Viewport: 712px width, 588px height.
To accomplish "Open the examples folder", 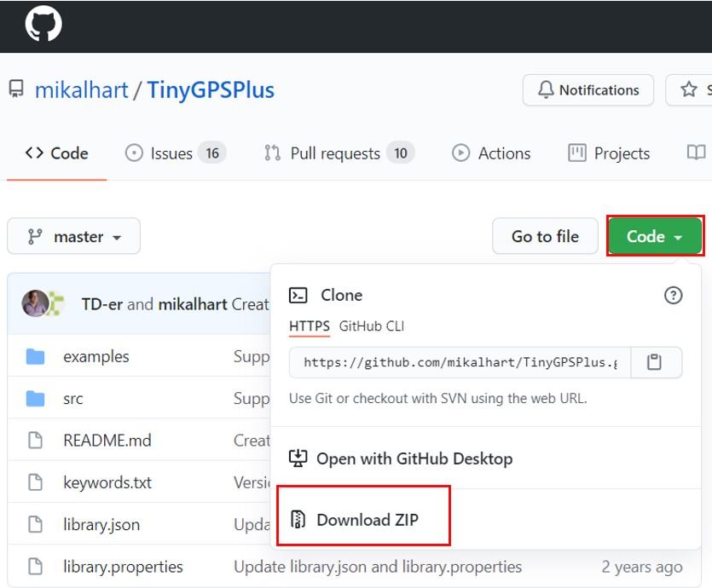I will [x=96, y=356].
